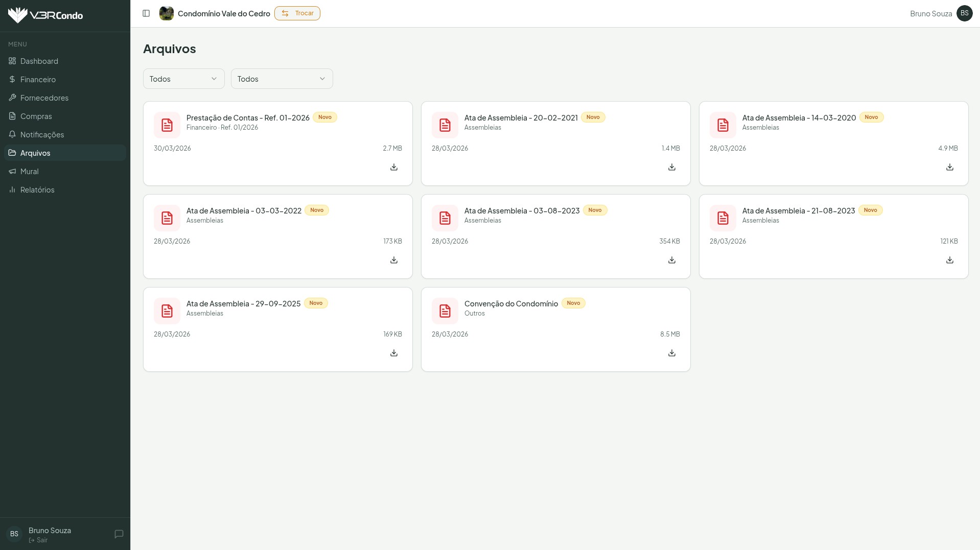Open the chat bubble icon in sidebar footer

pos(119,534)
